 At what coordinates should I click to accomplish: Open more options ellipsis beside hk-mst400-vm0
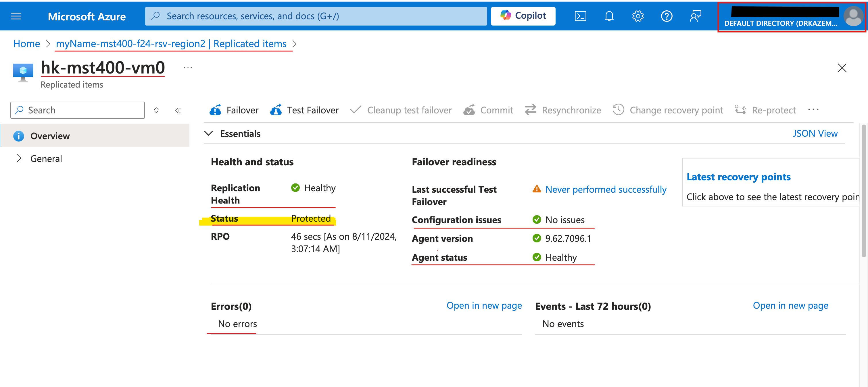click(x=188, y=68)
